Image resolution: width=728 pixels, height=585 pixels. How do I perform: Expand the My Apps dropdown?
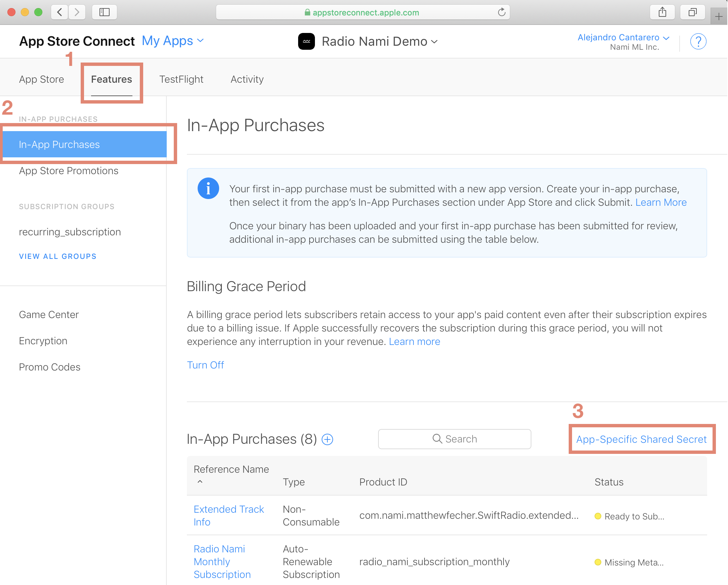(172, 41)
